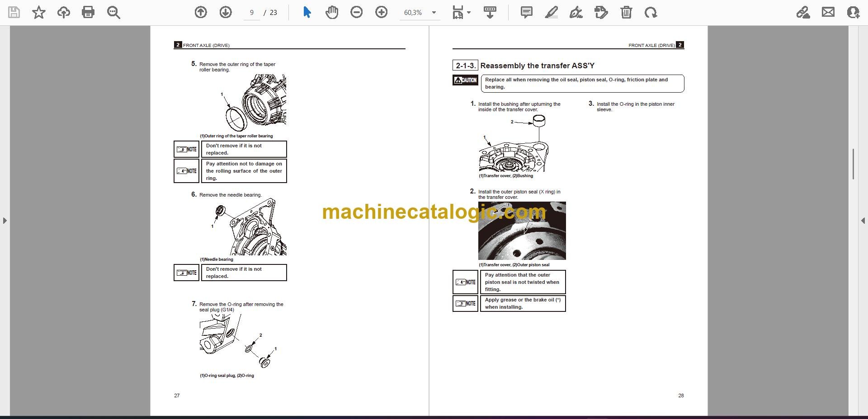Edit the current page number field

[252, 13]
